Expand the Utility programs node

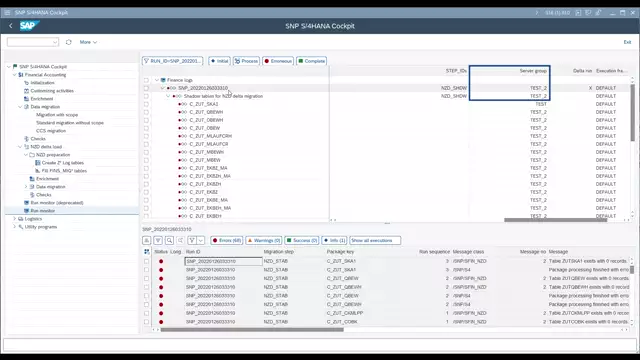click(15, 227)
